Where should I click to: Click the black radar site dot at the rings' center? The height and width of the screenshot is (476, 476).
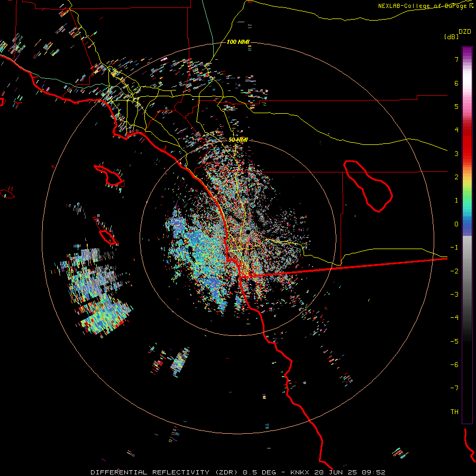[x=248, y=232]
